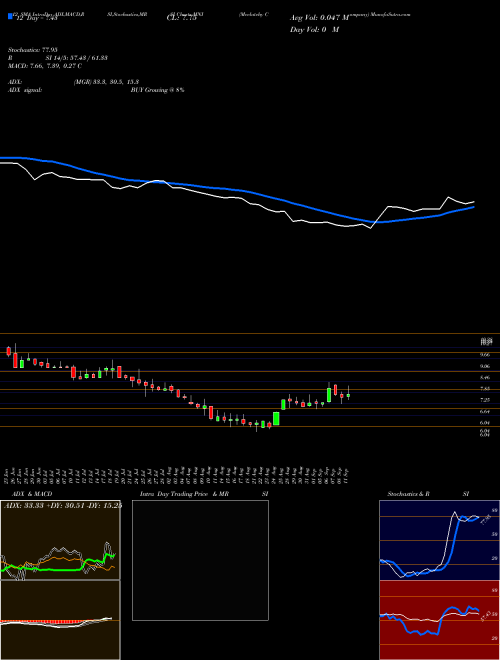
Task: Click the empty intraday trading price panel
Action: tap(200, 560)
